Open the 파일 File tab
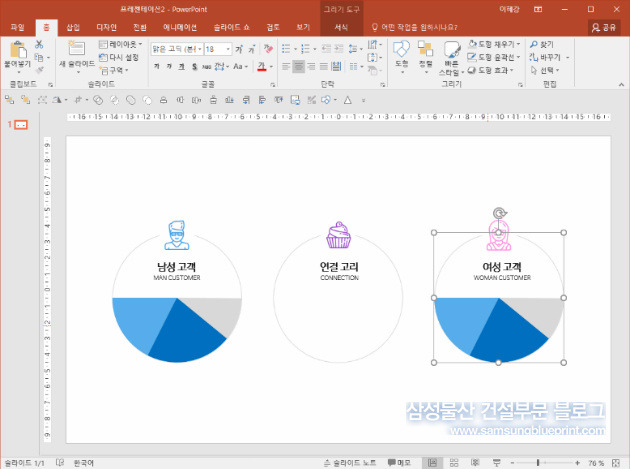The height and width of the screenshot is (469, 630). (17, 27)
